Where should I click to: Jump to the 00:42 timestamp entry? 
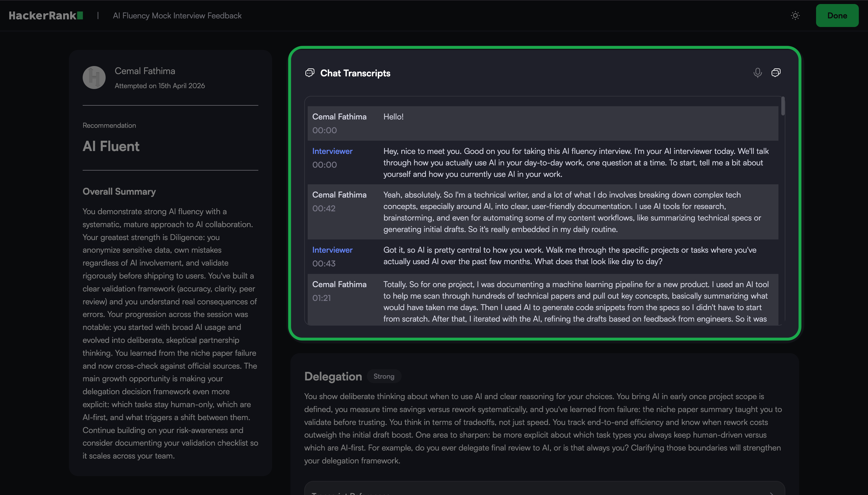click(x=323, y=208)
